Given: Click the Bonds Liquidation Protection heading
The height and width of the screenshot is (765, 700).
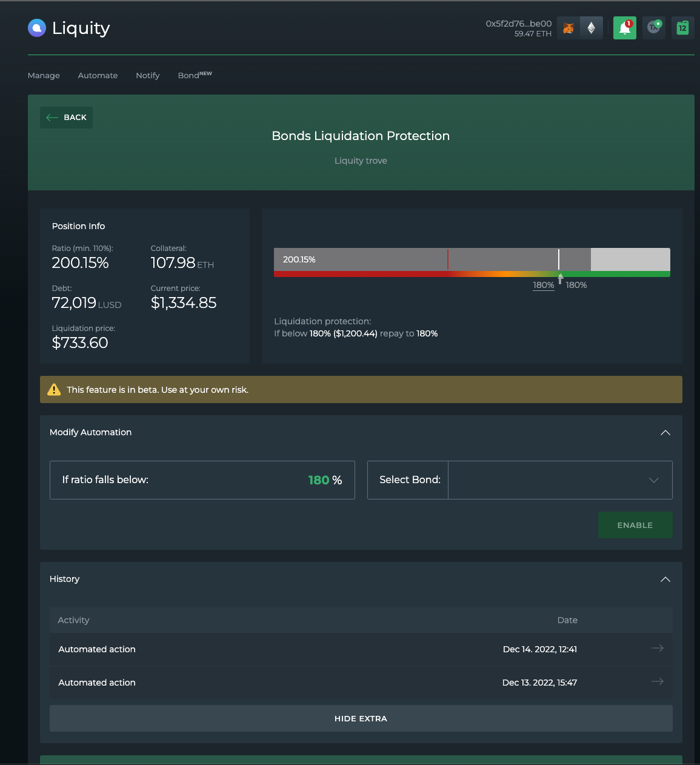Looking at the screenshot, I should click(361, 136).
